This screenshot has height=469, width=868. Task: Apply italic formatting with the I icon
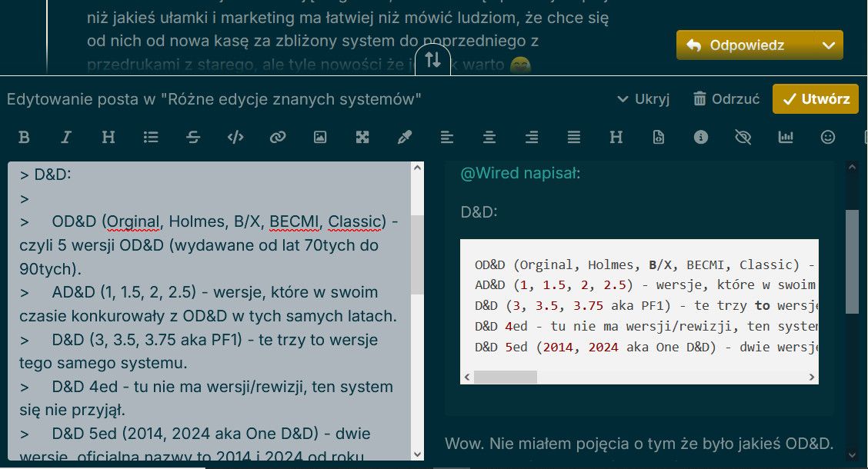[66, 137]
